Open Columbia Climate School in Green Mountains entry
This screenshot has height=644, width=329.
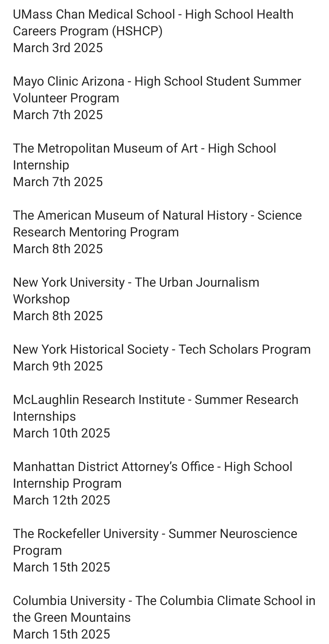tap(164, 609)
